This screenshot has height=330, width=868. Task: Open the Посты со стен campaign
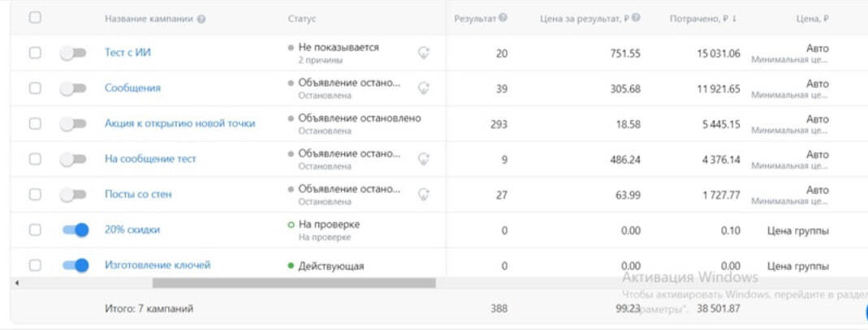point(138,195)
